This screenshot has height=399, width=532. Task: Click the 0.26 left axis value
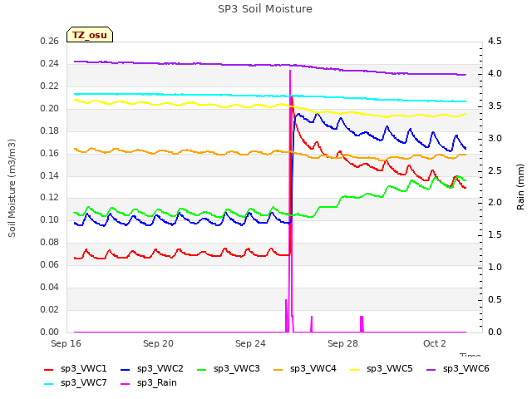[x=50, y=41]
